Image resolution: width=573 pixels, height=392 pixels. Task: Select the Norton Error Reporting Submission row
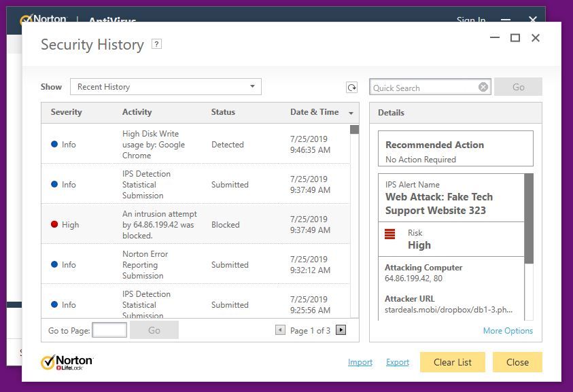pos(196,264)
